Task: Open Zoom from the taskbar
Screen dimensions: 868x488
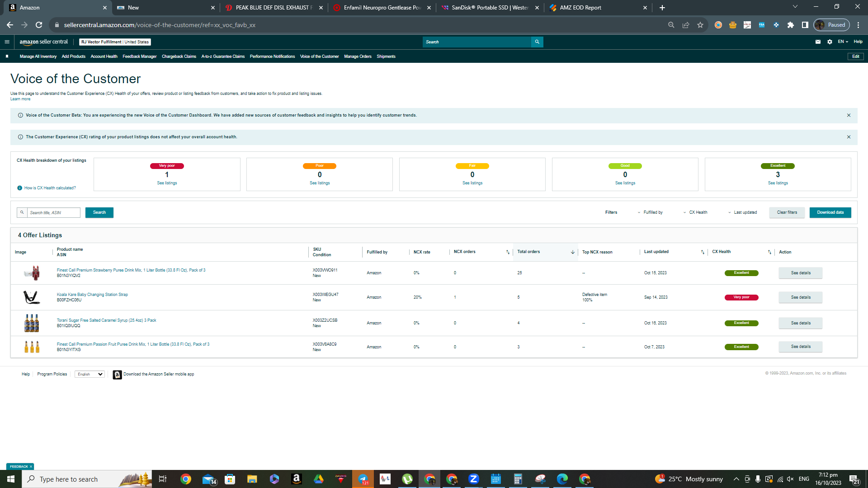Action: [473, 479]
